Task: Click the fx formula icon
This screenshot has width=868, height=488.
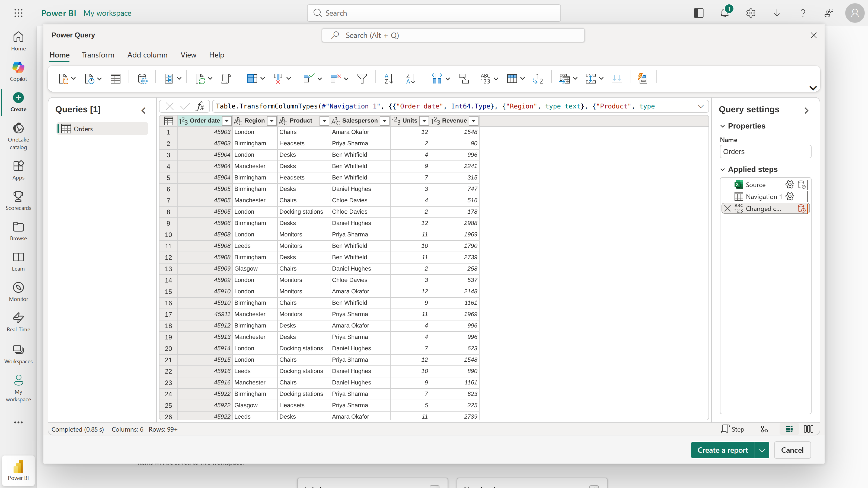Action: pos(200,107)
